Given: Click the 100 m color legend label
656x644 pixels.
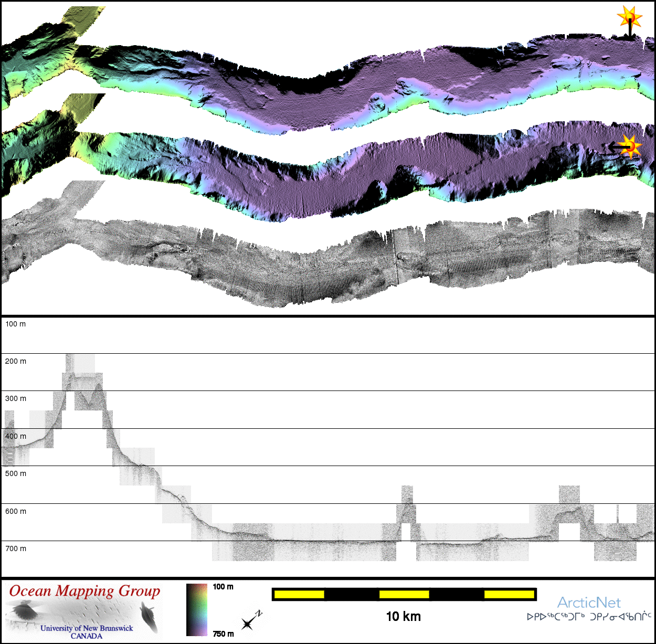Looking at the screenshot, I should pos(223,587).
